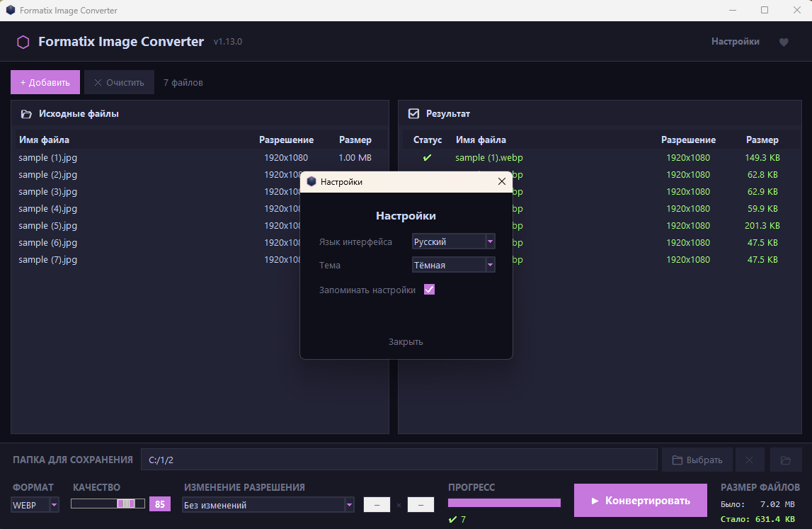The image size is (812, 529).
Task: Minimize the Formatix window
Action: (732, 11)
